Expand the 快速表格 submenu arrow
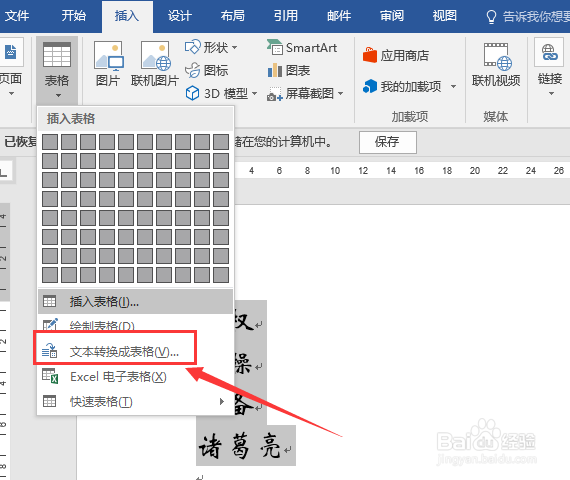The image size is (570, 480). pos(222,401)
